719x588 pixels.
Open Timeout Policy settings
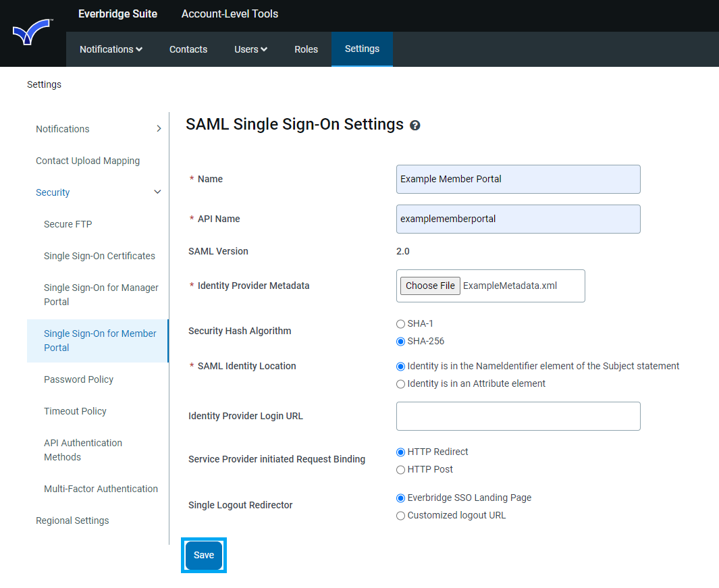coord(75,411)
